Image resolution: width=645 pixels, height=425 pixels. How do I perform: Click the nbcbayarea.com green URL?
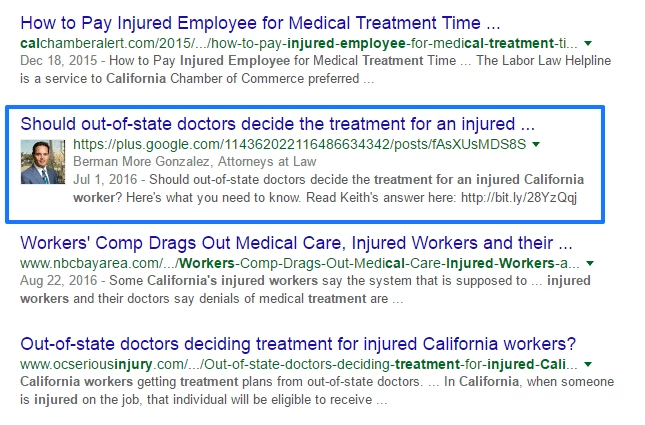[300, 263]
